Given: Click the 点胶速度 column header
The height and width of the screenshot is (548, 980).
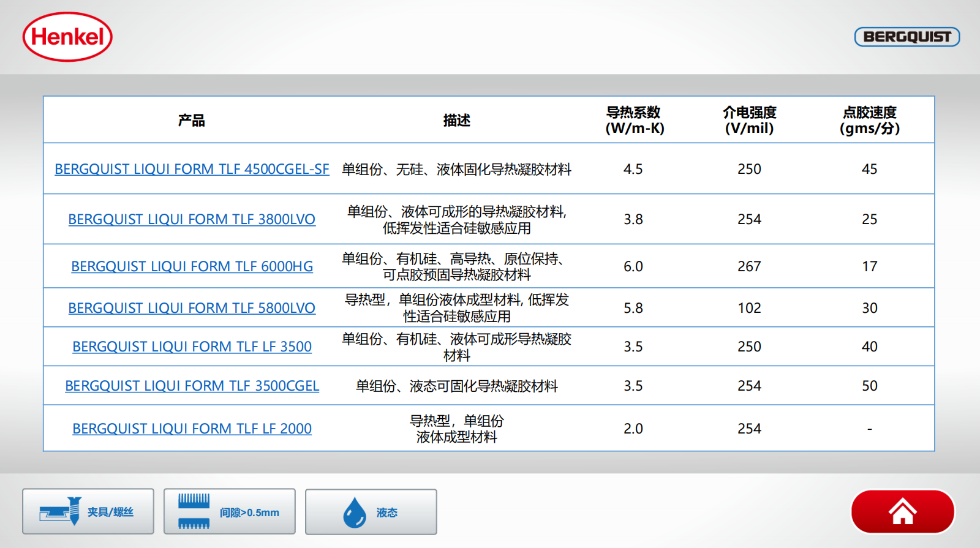Looking at the screenshot, I should pos(869,120).
